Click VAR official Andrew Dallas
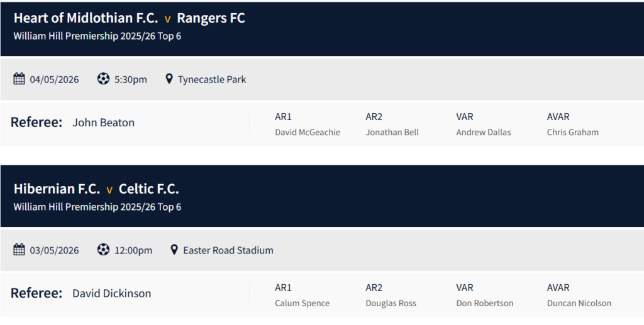 (x=484, y=133)
